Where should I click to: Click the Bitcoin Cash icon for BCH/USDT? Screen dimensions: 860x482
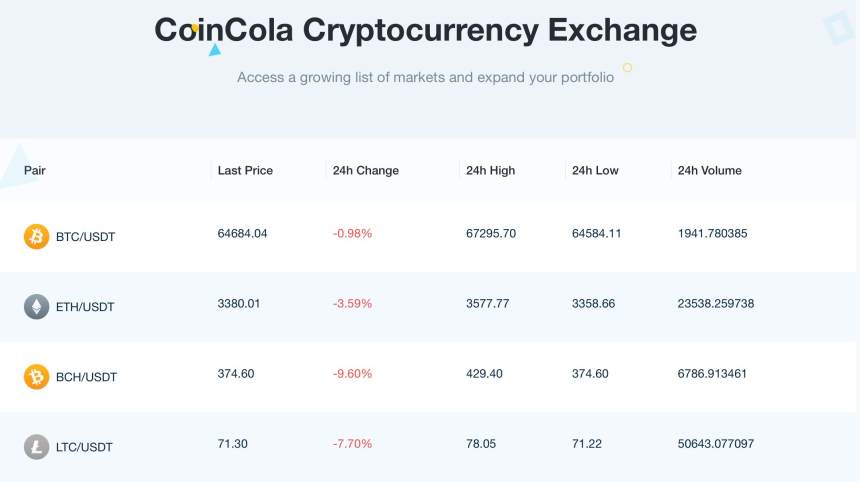(36, 377)
